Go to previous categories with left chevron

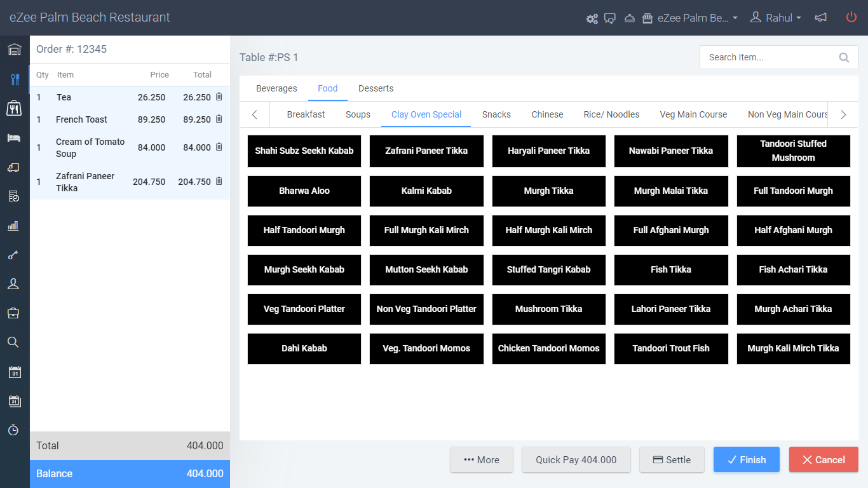(255, 115)
